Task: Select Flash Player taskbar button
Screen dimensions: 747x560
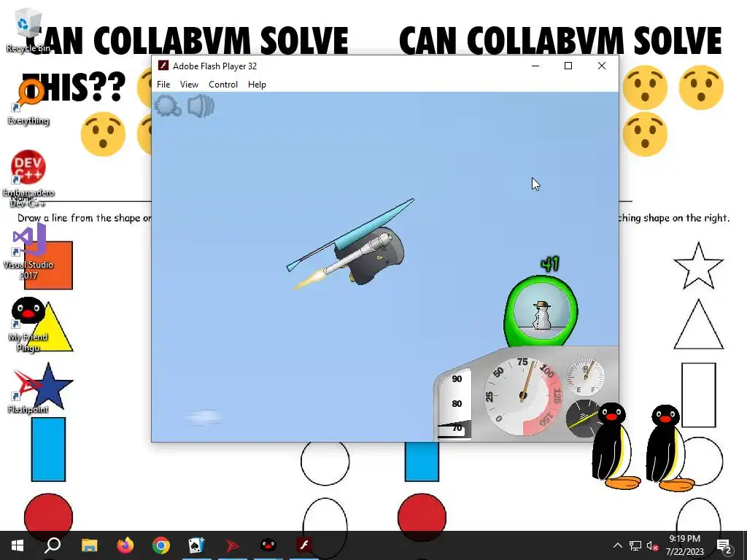Action: point(304,545)
